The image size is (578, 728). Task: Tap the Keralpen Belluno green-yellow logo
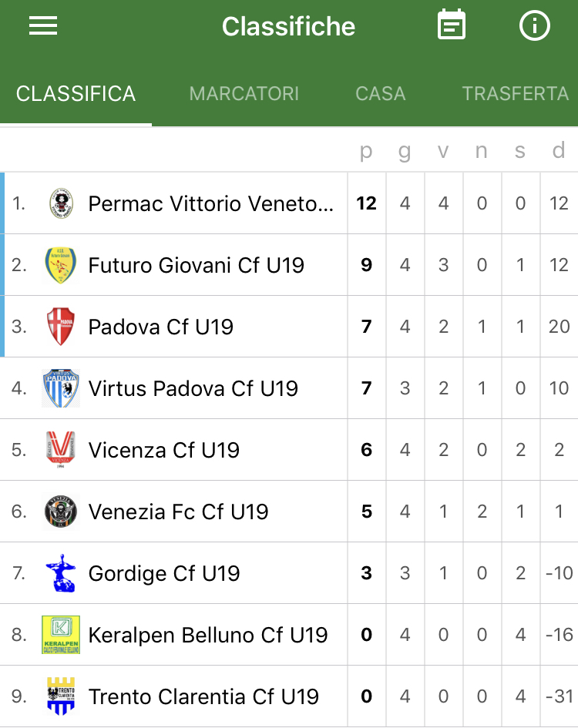tap(61, 635)
